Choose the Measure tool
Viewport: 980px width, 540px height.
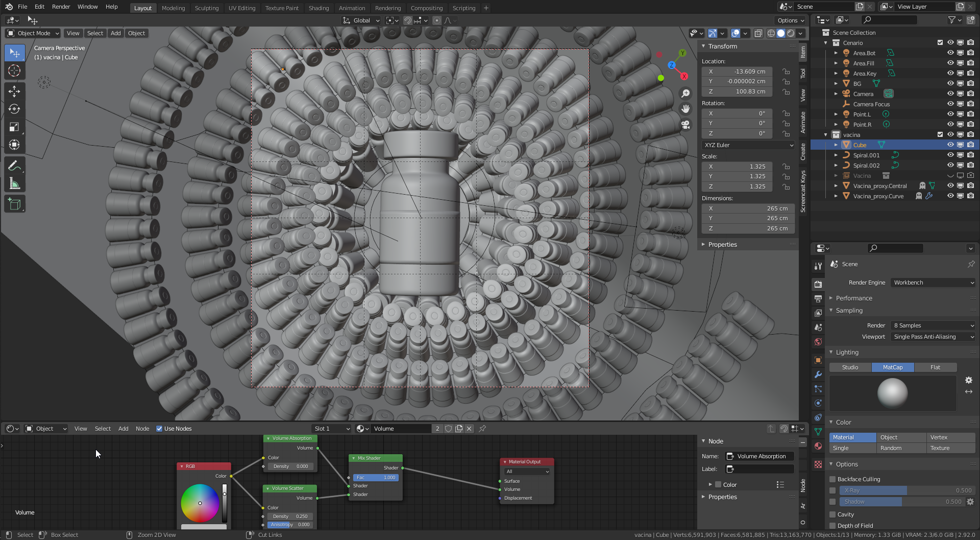[x=14, y=184]
